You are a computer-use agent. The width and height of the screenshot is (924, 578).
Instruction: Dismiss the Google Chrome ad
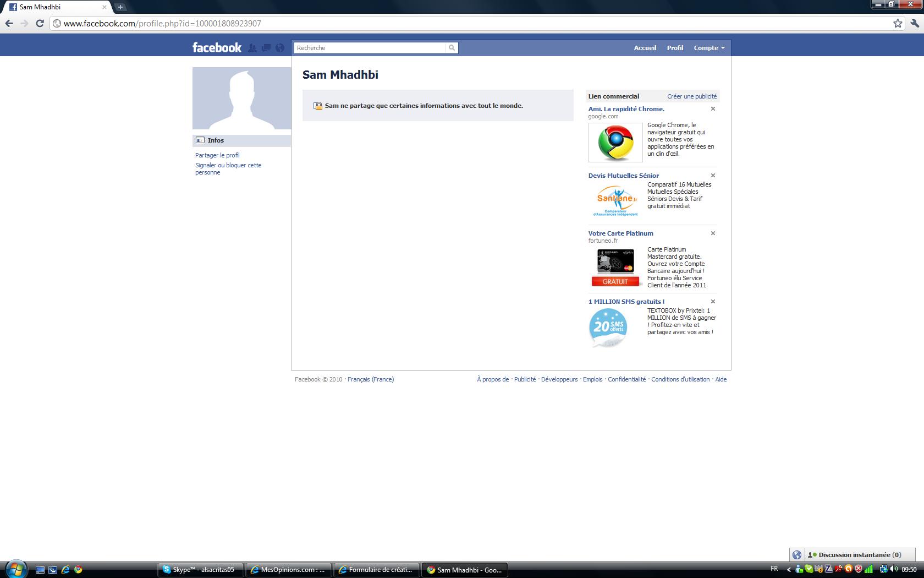click(x=713, y=109)
